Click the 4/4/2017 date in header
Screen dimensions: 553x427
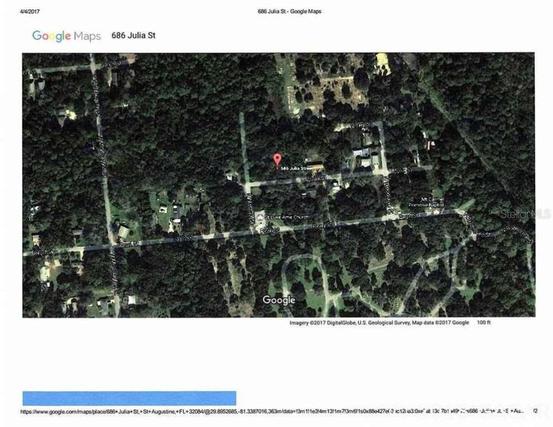(30, 11)
